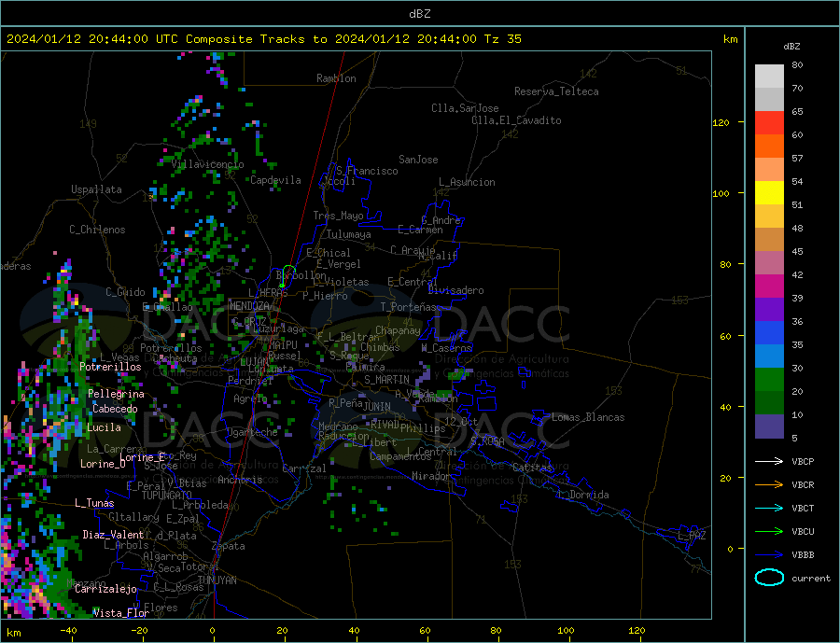Click the L_PAZ label
Screen dimensions: 840x643
click(693, 536)
